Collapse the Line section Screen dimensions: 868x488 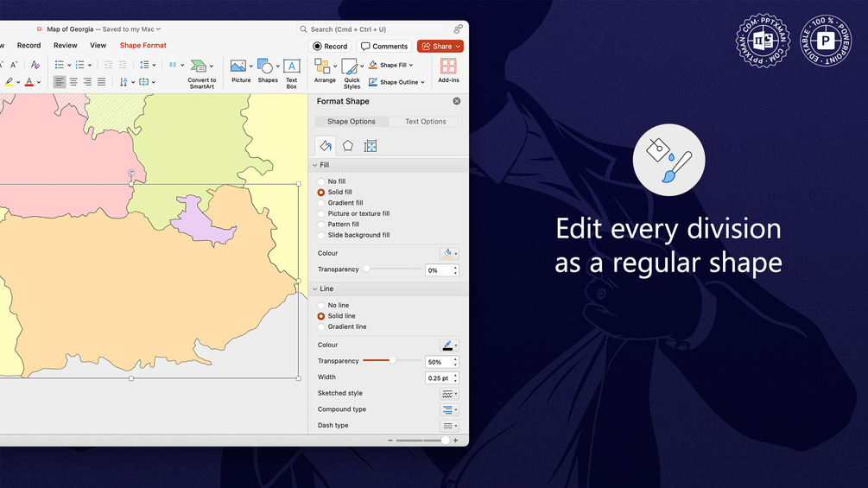click(315, 288)
